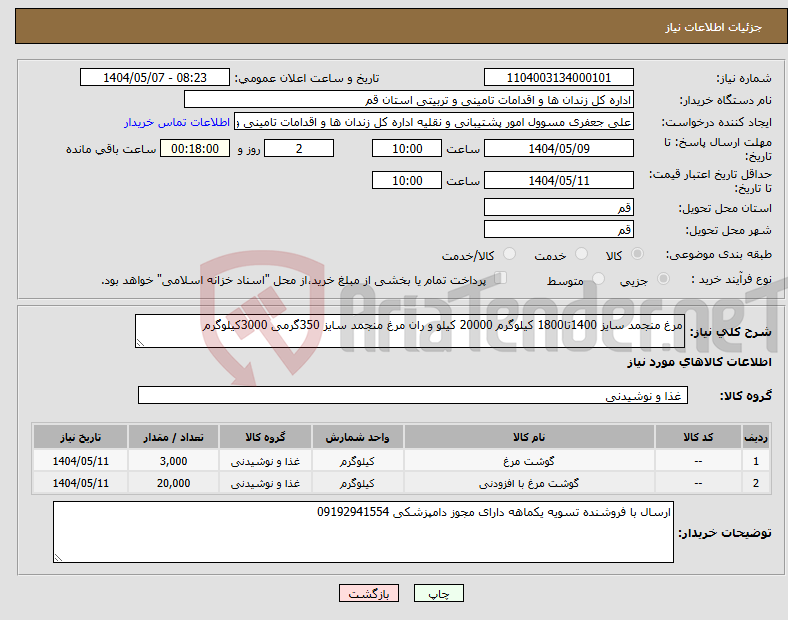
Task: Click request creator name field
Action: (x=434, y=122)
